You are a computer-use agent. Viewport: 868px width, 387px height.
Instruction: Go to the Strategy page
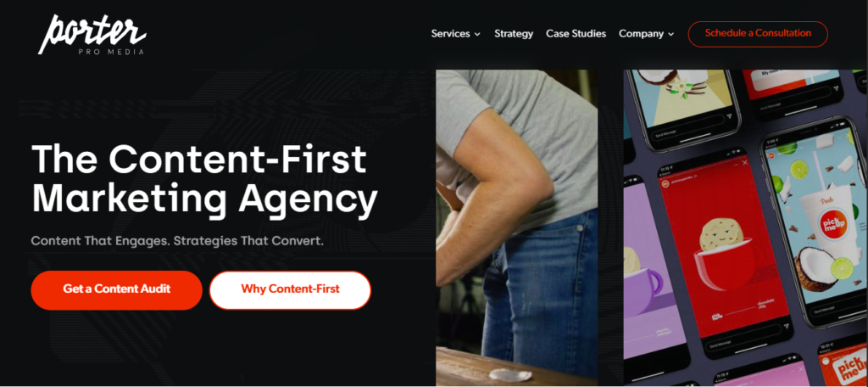514,34
